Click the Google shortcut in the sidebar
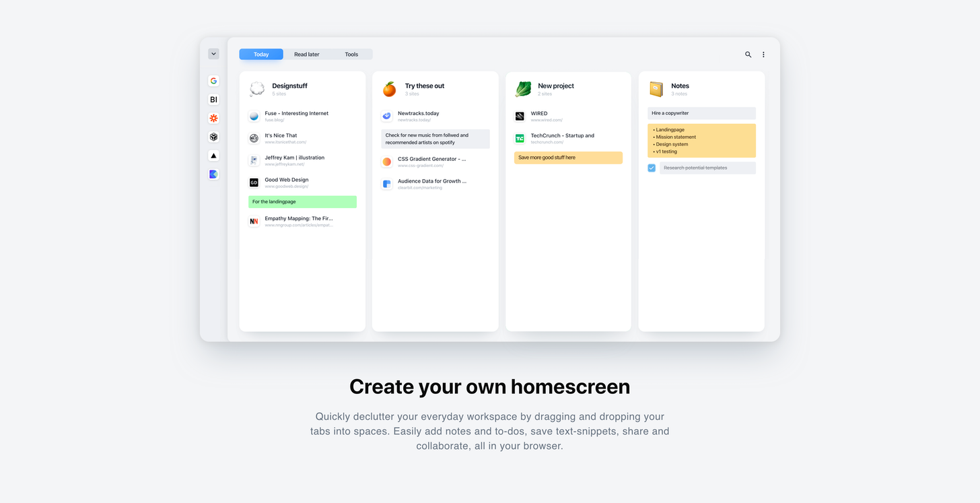The image size is (980, 503). (x=213, y=81)
